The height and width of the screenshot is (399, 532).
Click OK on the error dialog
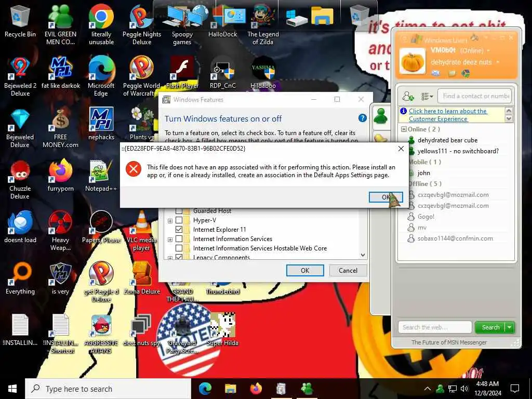pyautogui.click(x=386, y=197)
